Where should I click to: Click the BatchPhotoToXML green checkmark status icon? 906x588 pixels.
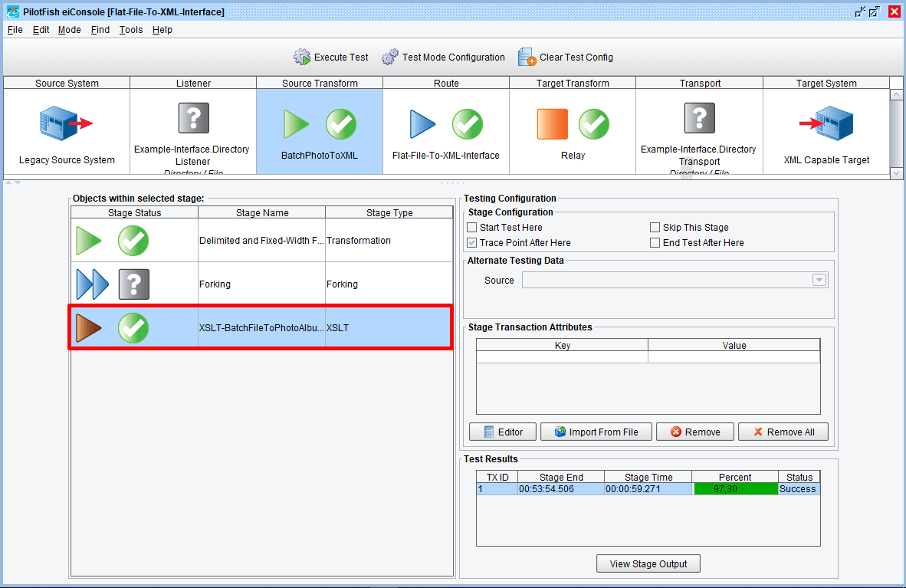tap(341, 124)
